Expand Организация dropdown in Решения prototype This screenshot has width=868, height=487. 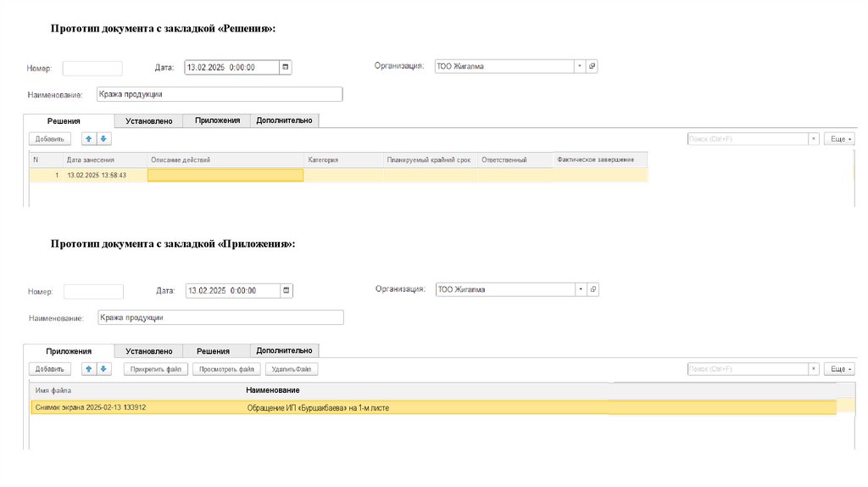(580, 66)
